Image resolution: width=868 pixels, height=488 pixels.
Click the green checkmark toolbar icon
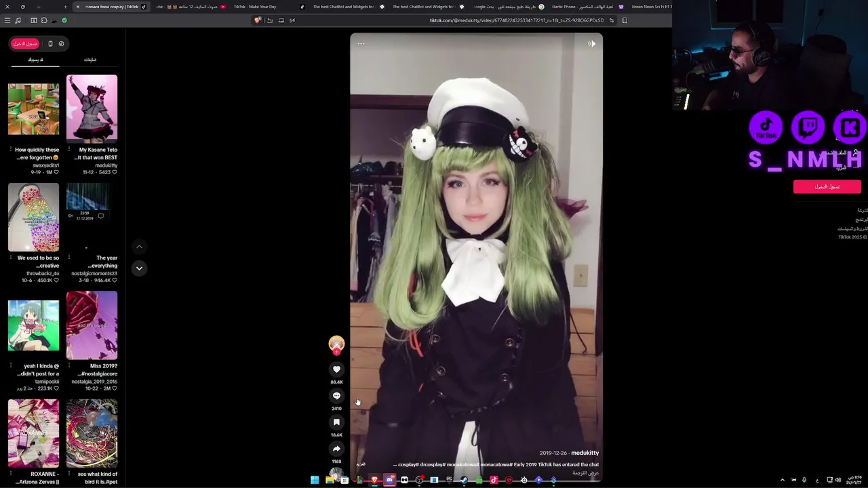(64, 20)
